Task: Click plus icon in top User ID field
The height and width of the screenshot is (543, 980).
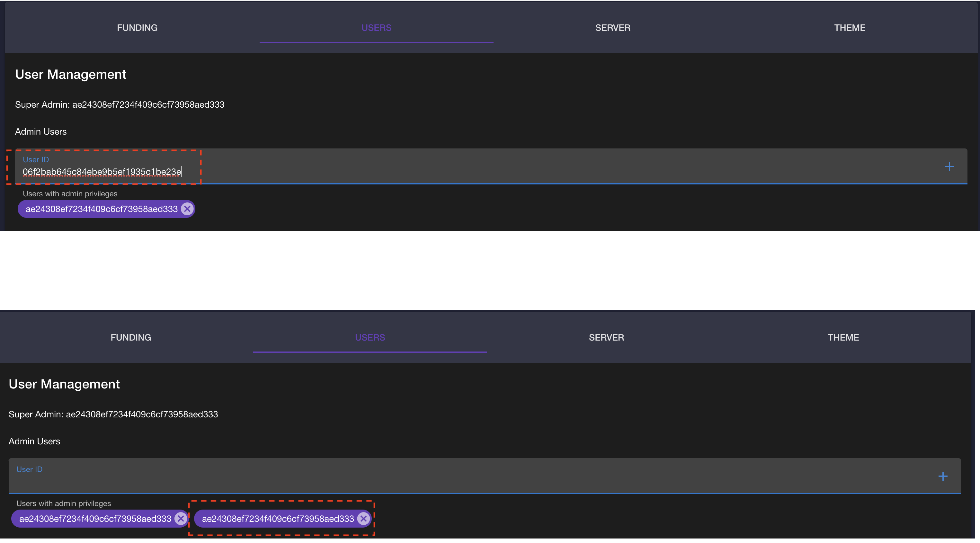Action: (949, 167)
